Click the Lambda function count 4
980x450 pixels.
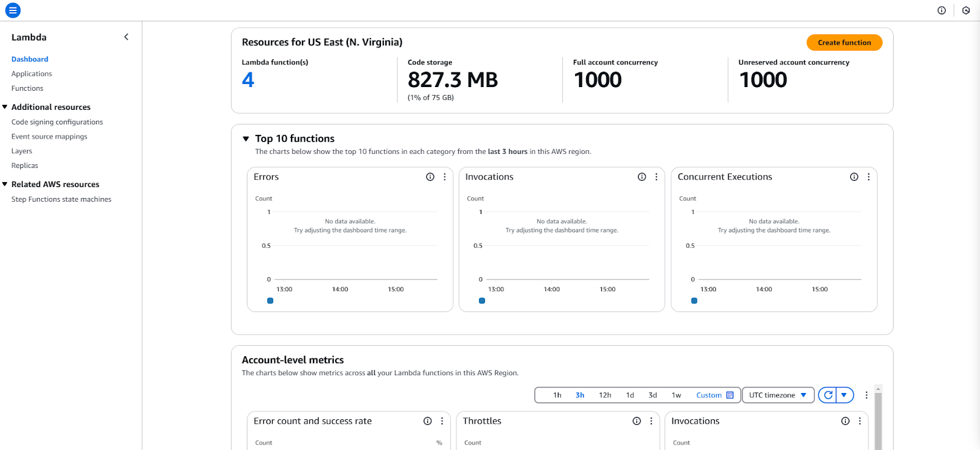coord(248,80)
